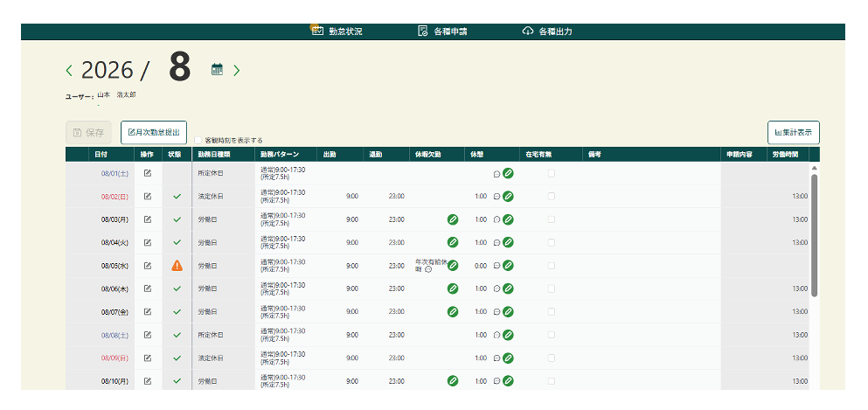Image resolution: width=868 pixels, height=410 pixels.
Task: Click green pencil in 休暇欠勤 column for 08/06
Action: pos(453,288)
